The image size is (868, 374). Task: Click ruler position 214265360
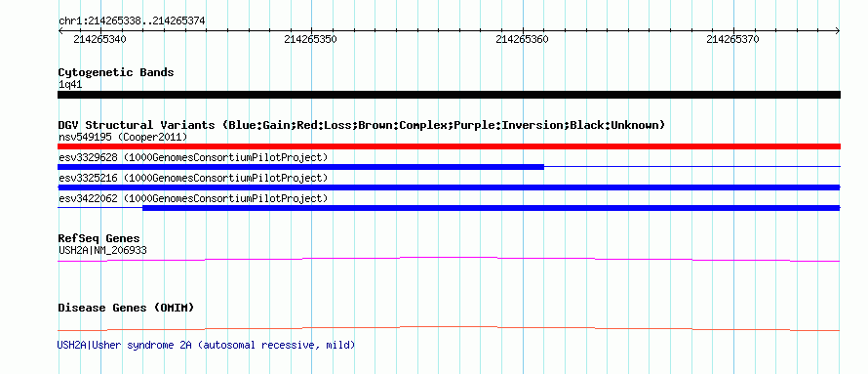click(x=522, y=39)
